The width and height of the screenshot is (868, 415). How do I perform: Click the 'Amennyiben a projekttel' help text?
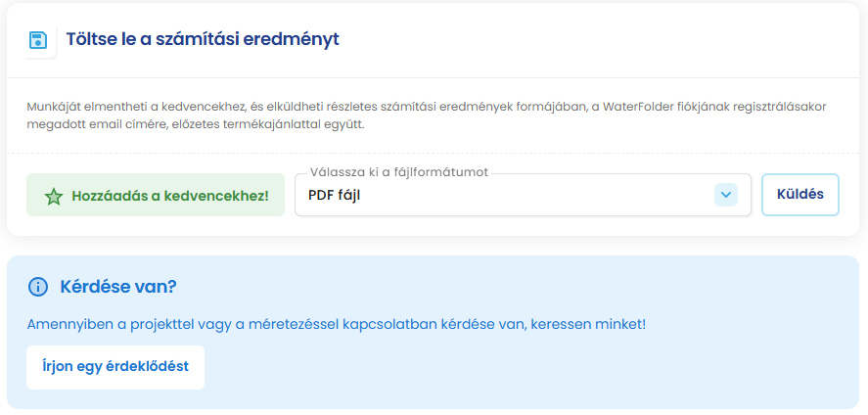pos(336,323)
